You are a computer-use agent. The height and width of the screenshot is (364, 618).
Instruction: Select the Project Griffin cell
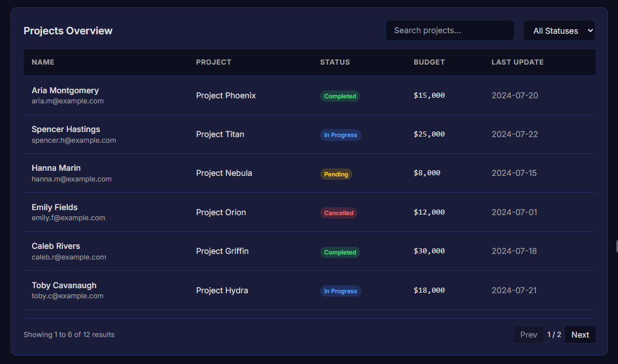222,251
